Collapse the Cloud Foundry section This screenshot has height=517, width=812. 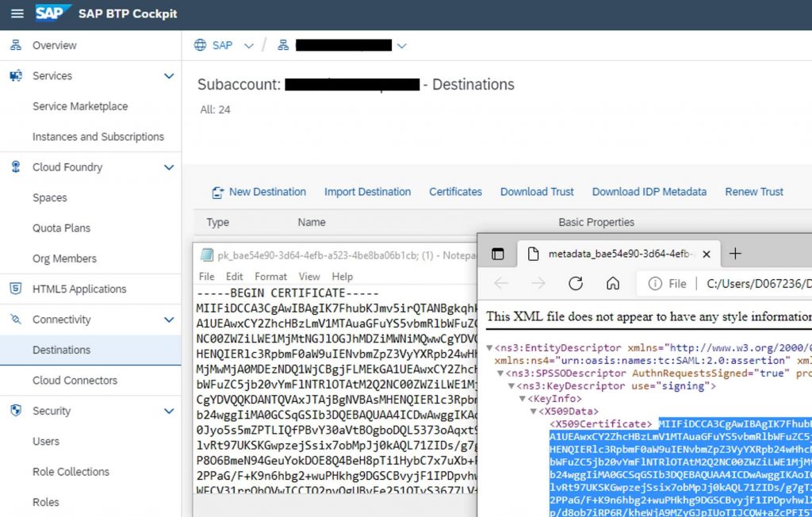[x=169, y=167]
